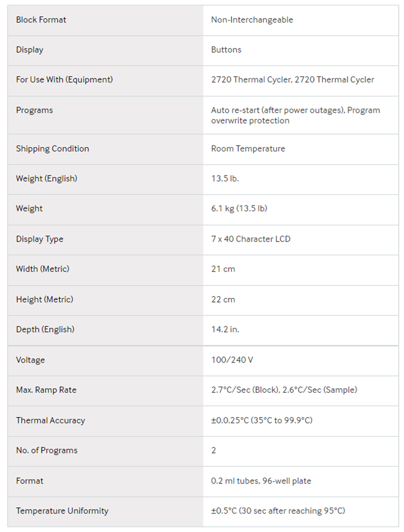Select the Non-Interchangeable value text

tap(252, 20)
